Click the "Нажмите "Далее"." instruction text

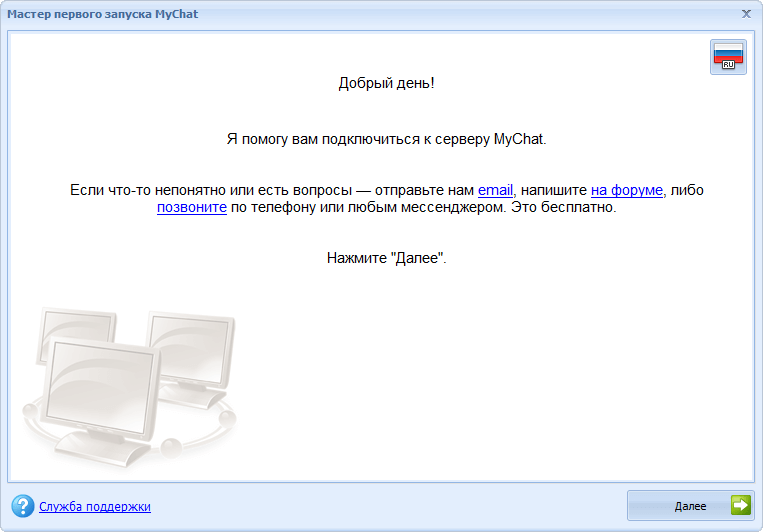point(386,257)
